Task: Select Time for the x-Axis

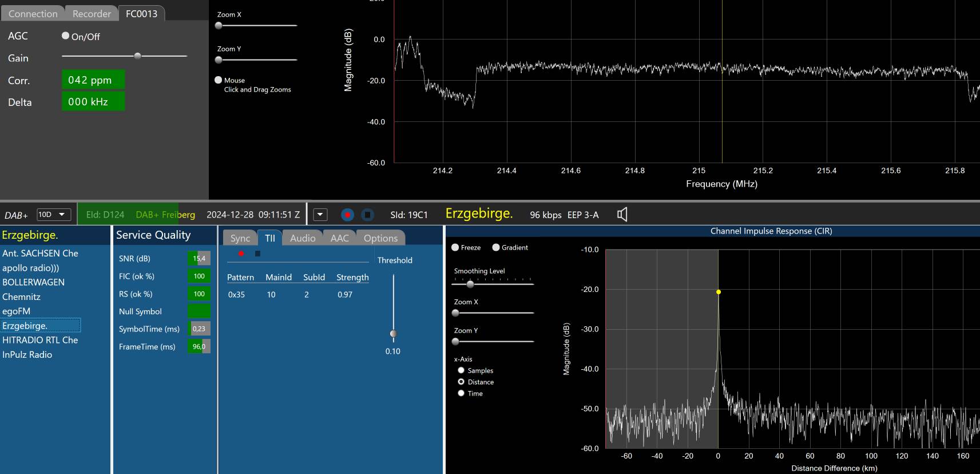Action: (x=461, y=393)
